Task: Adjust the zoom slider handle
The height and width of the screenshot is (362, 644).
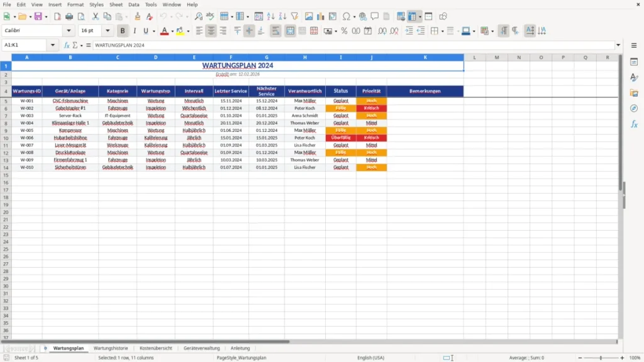Action: [x=601, y=358]
